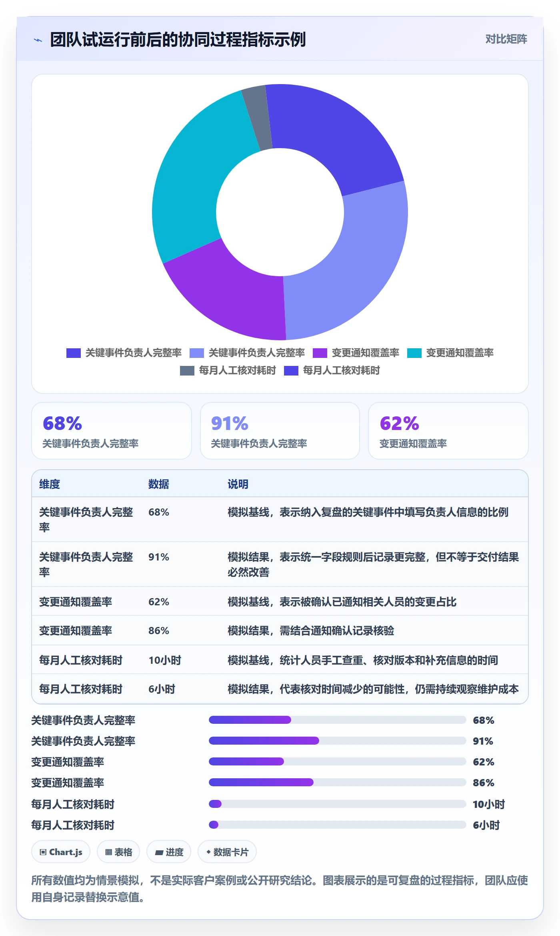The image size is (560, 936).
Task: Click the progress bar labeled 68%
Action: (338, 720)
